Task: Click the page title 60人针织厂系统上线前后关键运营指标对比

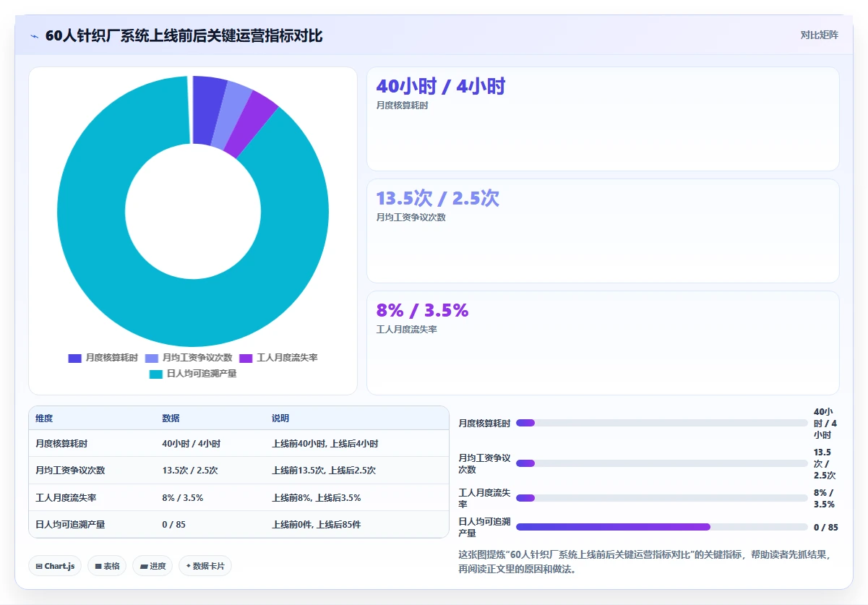Action: 184,35
